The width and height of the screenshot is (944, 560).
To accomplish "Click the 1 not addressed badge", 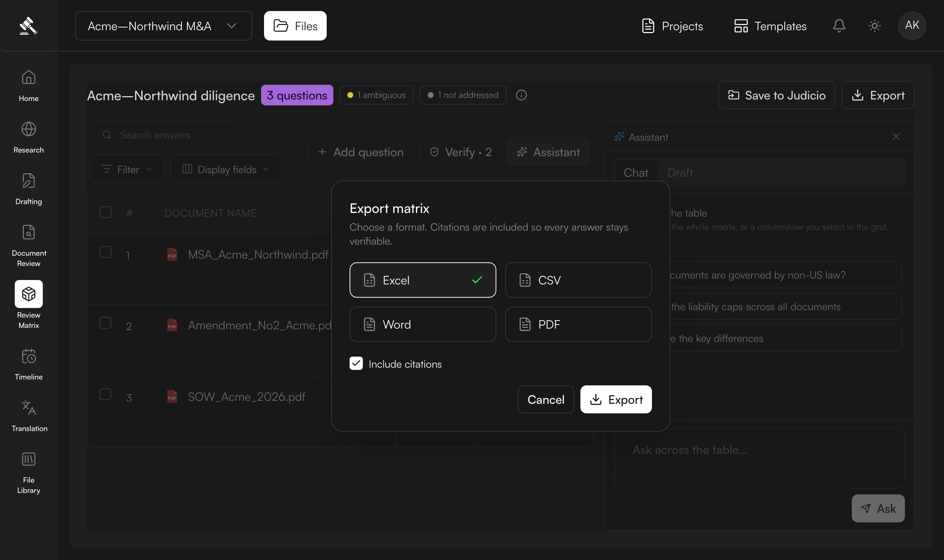I will tap(463, 95).
